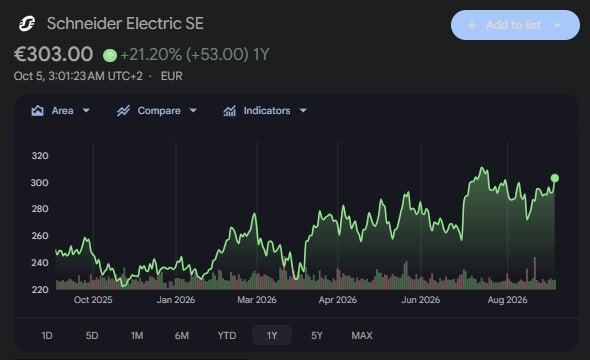
Task: Switch to the 1D time range
Action: (47, 335)
